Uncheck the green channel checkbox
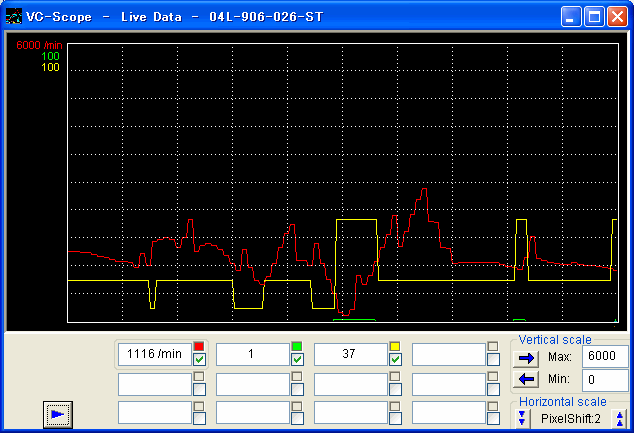Image resolution: width=634 pixels, height=433 pixels. 297,360
